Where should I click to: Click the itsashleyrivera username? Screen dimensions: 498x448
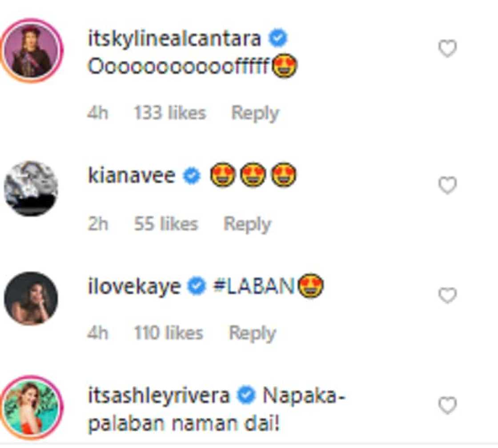(x=159, y=396)
